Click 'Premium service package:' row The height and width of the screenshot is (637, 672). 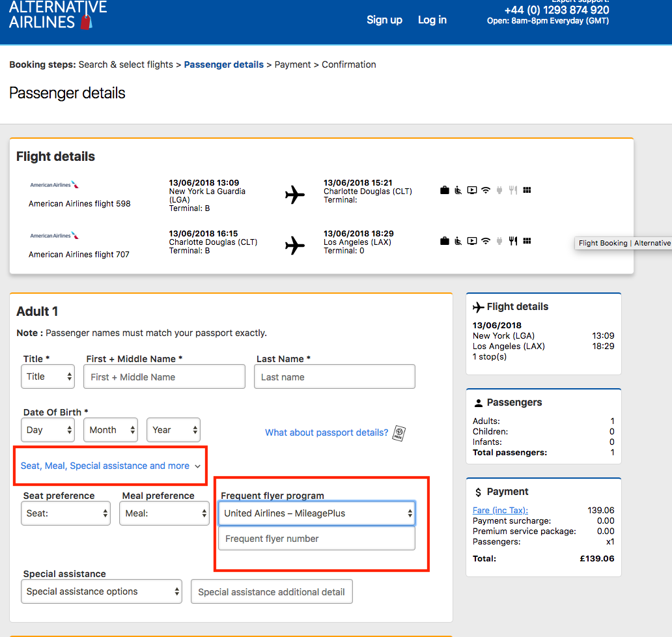coord(544,531)
